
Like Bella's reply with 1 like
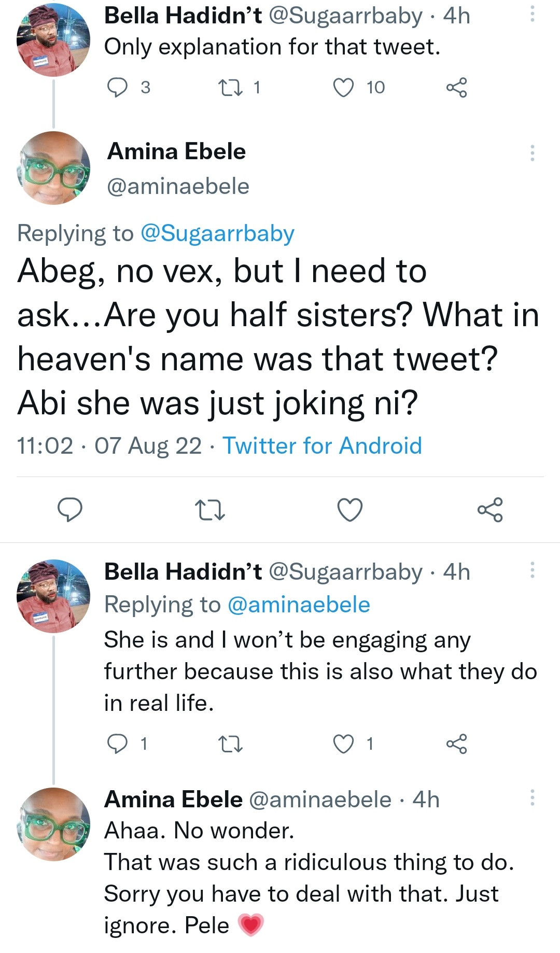(343, 744)
